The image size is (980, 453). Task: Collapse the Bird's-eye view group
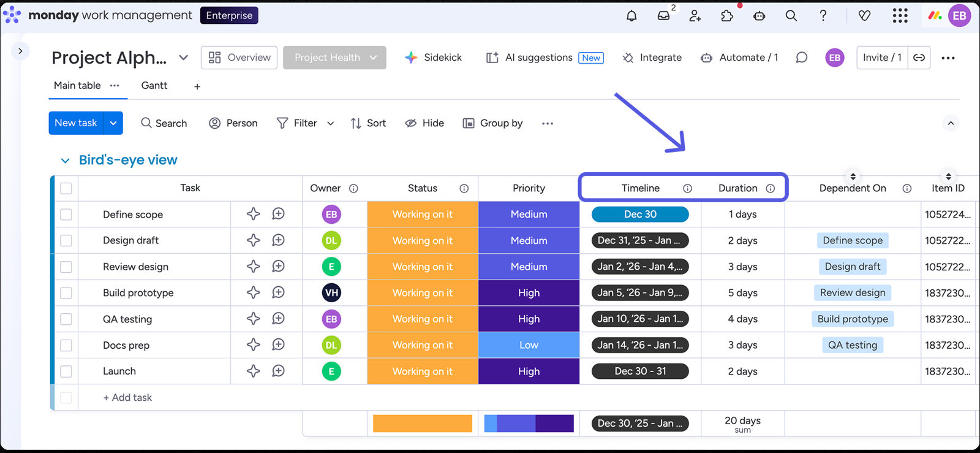pos(65,161)
